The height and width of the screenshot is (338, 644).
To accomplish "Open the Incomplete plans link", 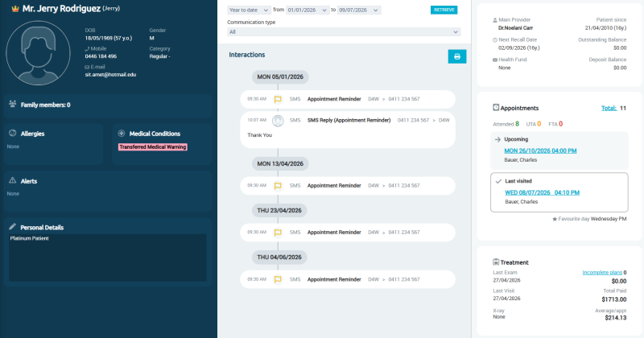I will (602, 272).
